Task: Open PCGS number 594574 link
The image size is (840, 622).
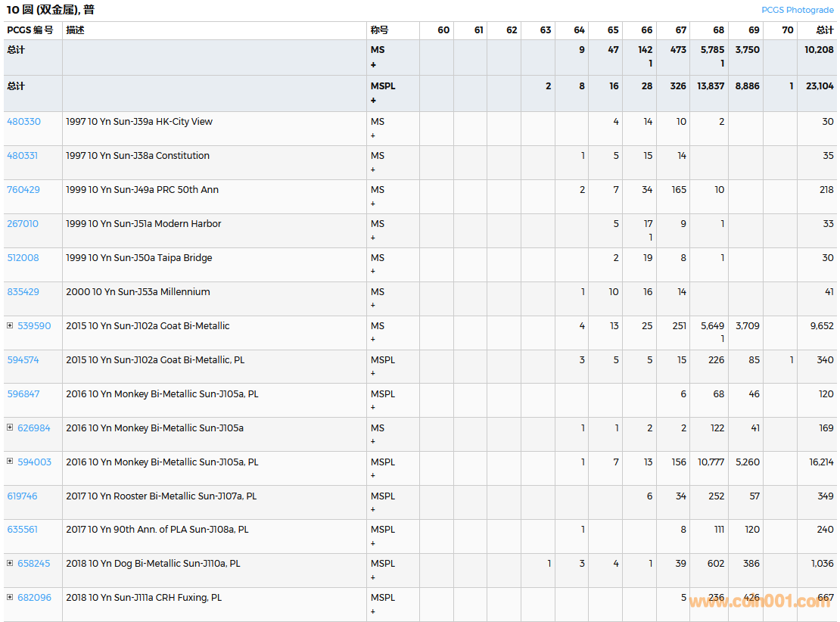Action: click(x=23, y=360)
